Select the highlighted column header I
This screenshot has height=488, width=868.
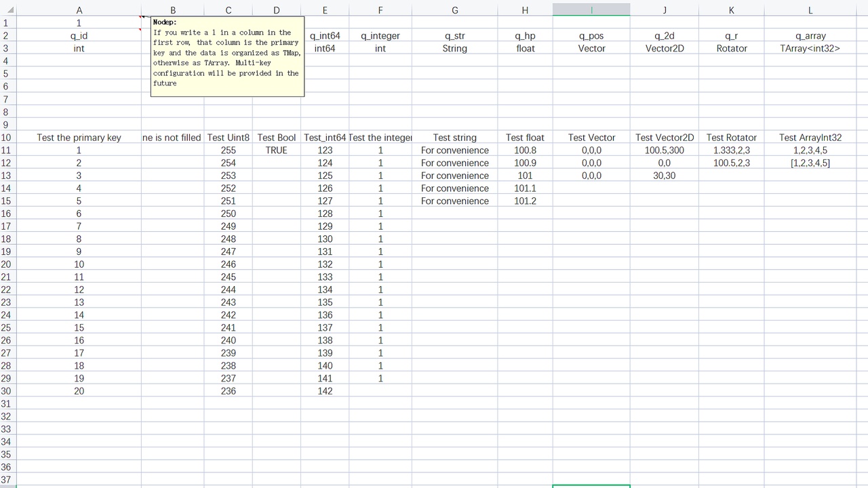(591, 9)
